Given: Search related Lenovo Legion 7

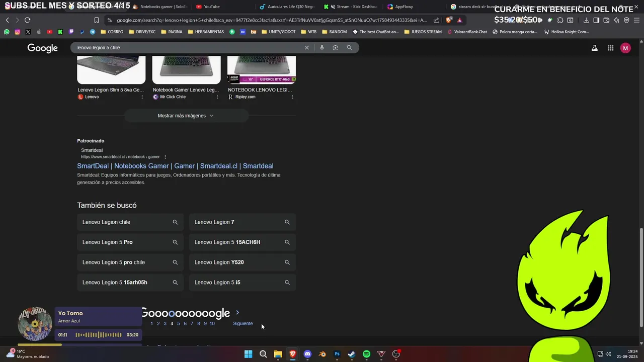Looking at the screenshot, I should 243,222.
